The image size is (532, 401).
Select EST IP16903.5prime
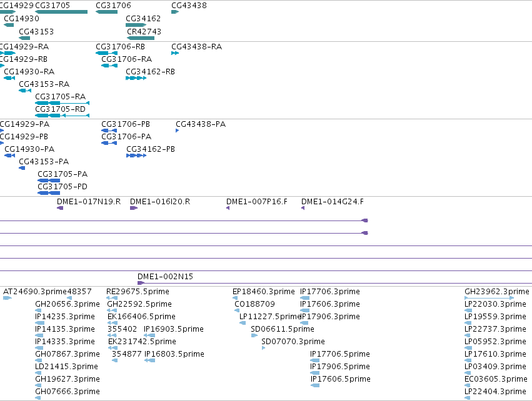pyautogui.click(x=149, y=335)
